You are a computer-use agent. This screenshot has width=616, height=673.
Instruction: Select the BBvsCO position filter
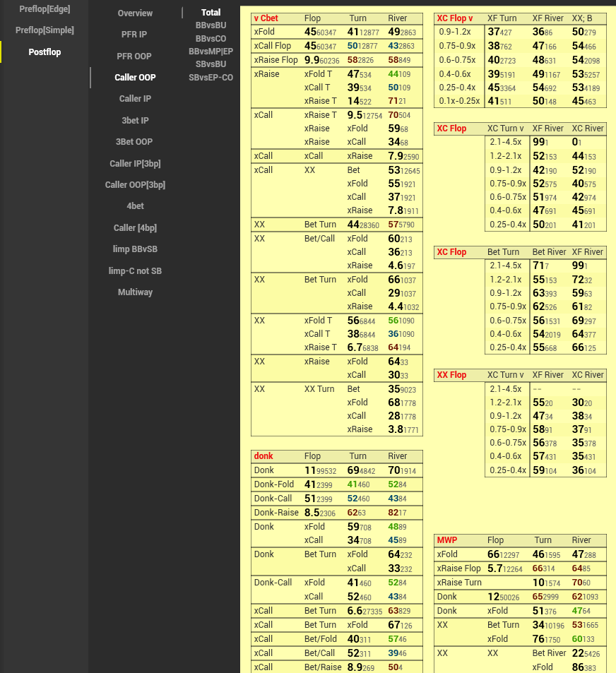(x=211, y=39)
